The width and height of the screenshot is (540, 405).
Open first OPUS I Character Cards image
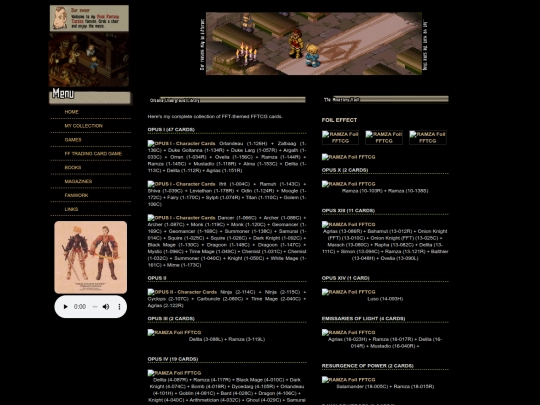[181, 143]
